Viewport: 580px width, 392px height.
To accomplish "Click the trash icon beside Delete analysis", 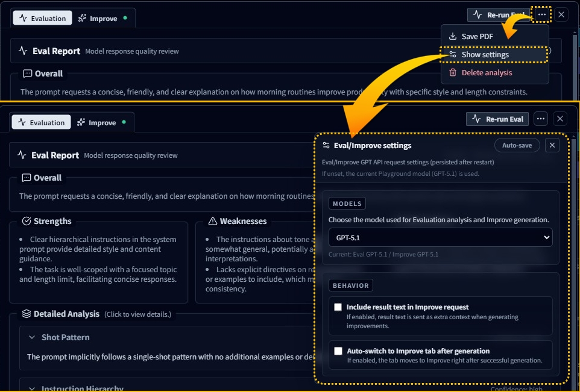I will point(452,72).
